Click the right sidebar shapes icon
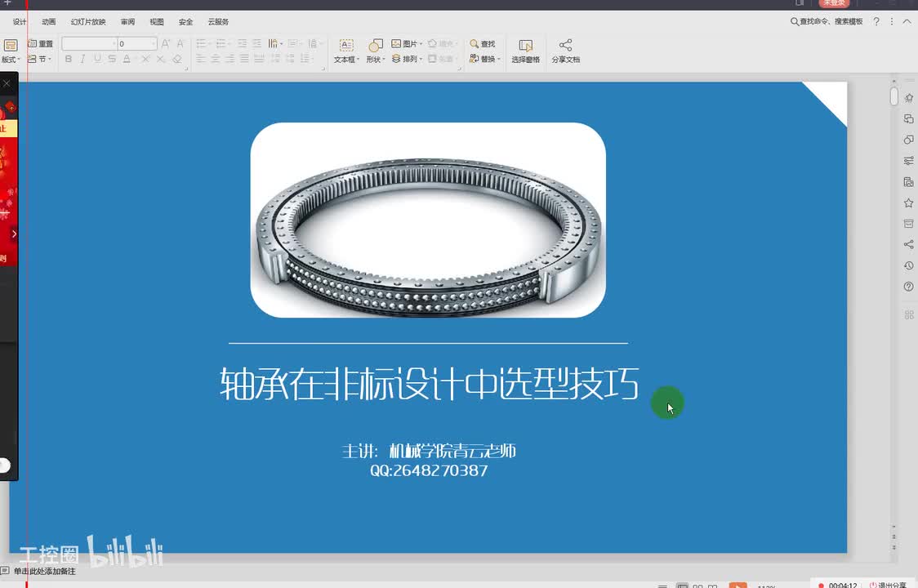This screenshot has width=918, height=588. (x=909, y=140)
